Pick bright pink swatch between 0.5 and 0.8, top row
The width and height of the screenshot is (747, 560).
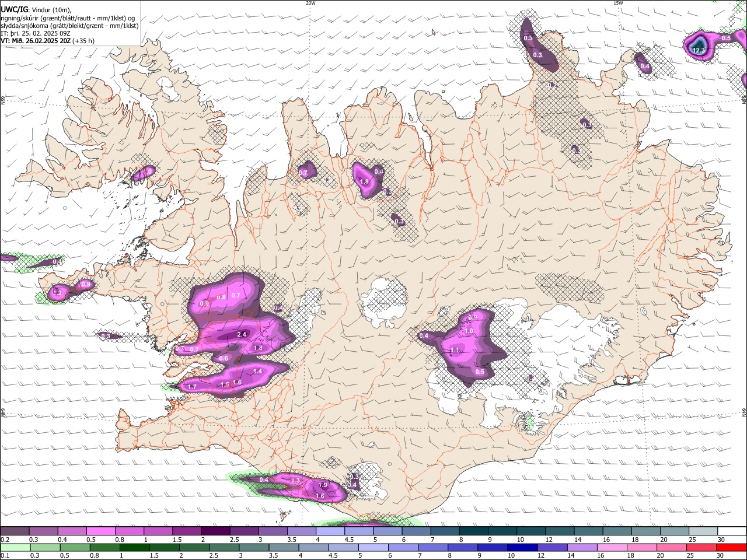click(100, 531)
